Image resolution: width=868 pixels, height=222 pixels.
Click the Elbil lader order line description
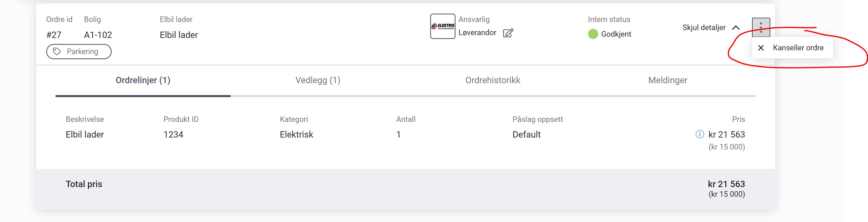coord(85,135)
